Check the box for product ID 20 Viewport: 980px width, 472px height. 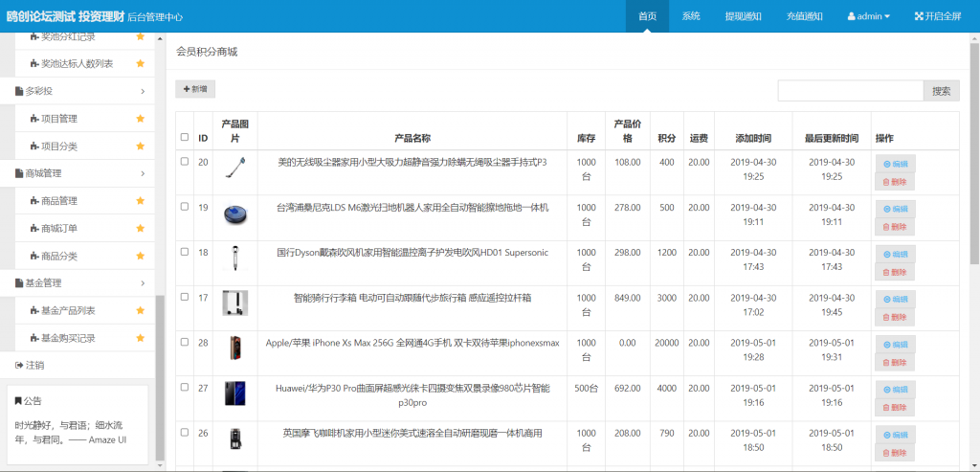tap(185, 161)
